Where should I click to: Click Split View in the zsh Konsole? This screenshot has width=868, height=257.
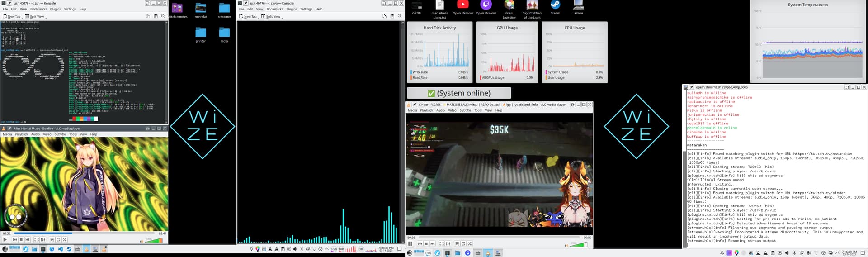click(x=35, y=16)
